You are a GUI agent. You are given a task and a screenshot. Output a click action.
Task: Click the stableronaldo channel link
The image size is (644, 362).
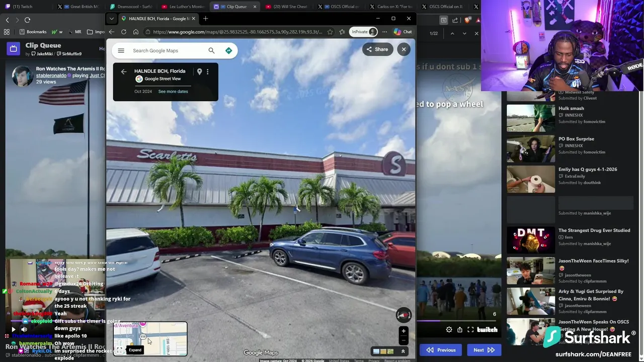click(51, 75)
